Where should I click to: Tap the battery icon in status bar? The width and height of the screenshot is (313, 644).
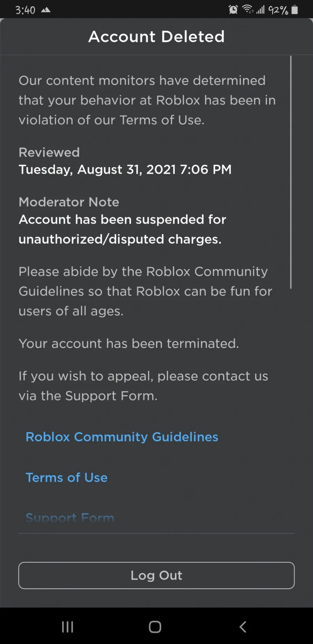pos(295,10)
